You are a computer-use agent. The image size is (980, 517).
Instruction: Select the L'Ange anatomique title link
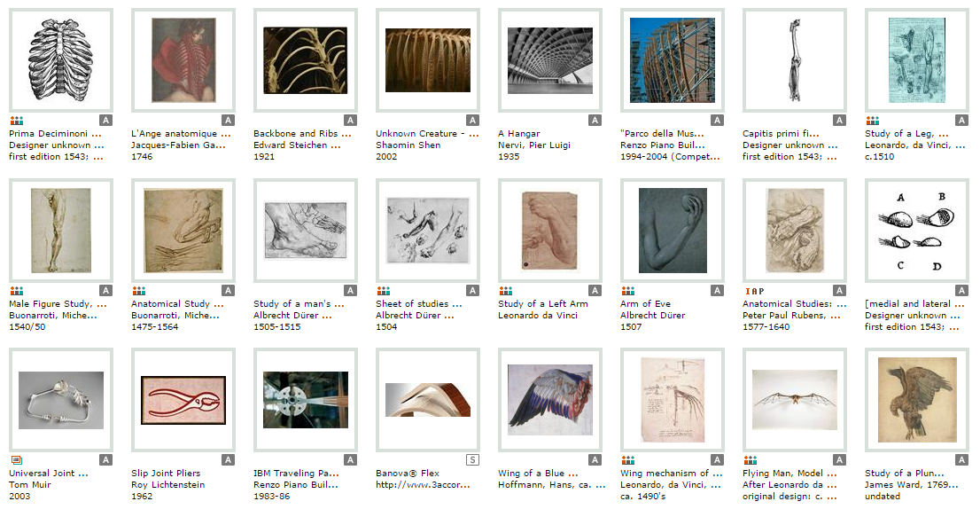(x=181, y=134)
